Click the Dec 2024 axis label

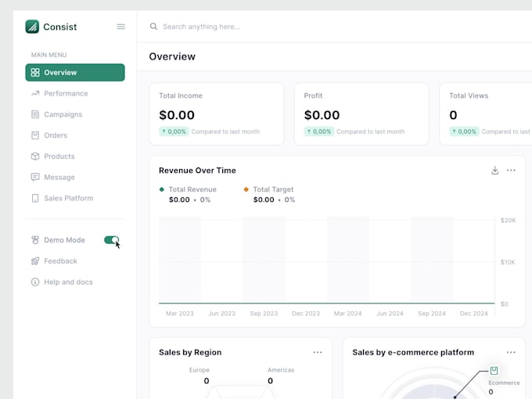473,314
